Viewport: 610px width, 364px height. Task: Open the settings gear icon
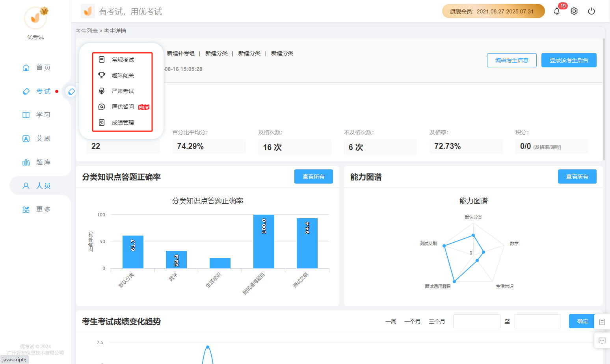[x=574, y=11]
